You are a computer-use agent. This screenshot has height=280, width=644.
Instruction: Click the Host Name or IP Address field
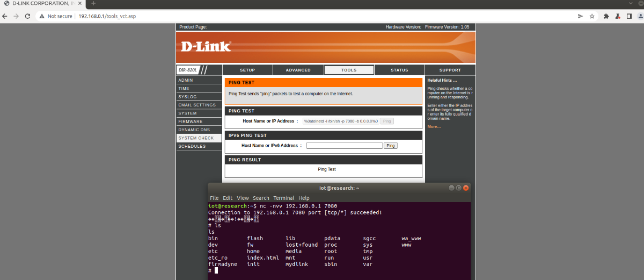341,121
